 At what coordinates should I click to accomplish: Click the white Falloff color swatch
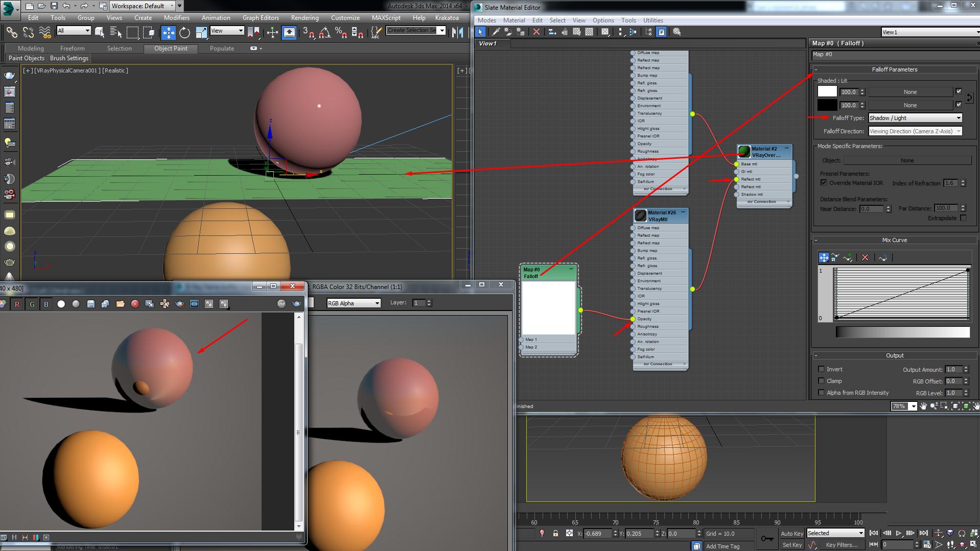(827, 92)
